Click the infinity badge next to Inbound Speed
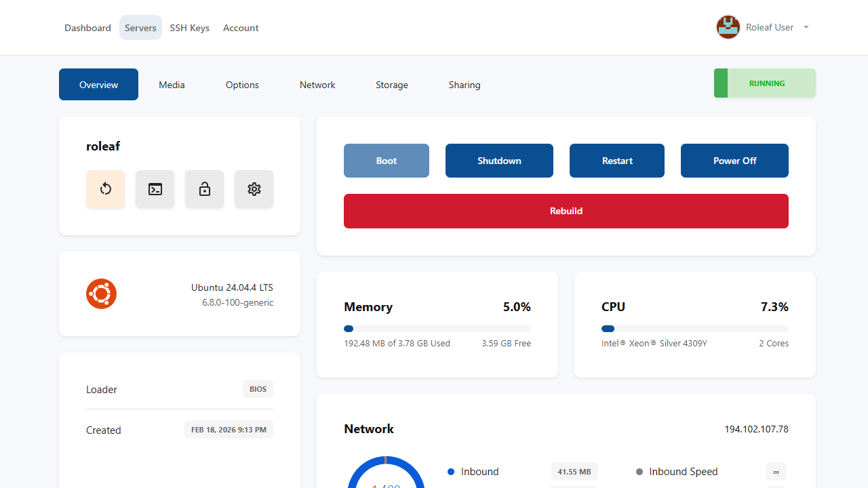This screenshot has width=868, height=488. pyautogui.click(x=775, y=471)
